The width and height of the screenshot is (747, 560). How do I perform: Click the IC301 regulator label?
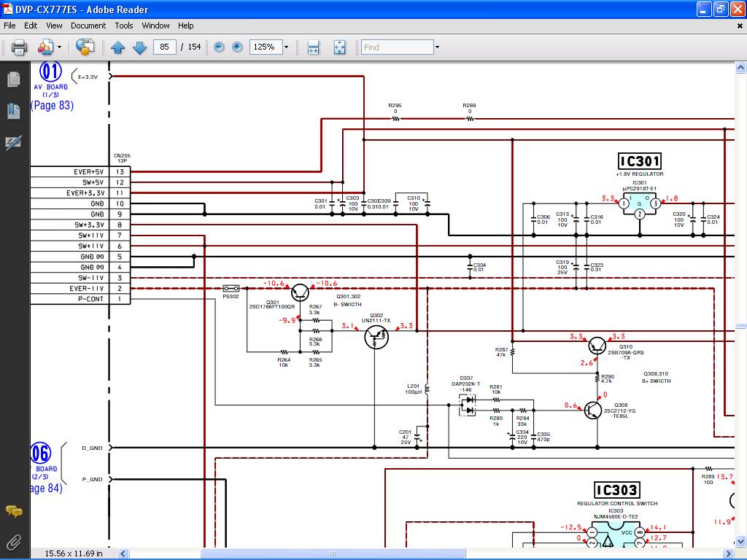point(639,161)
